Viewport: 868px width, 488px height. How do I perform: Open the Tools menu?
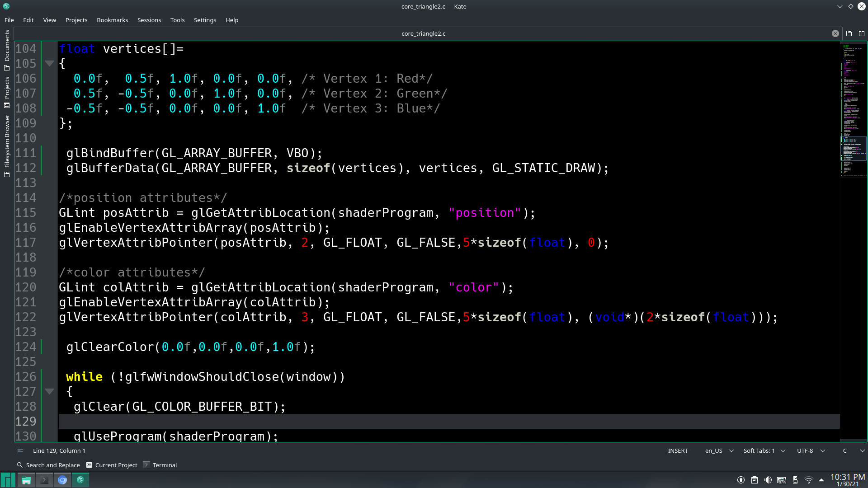177,20
